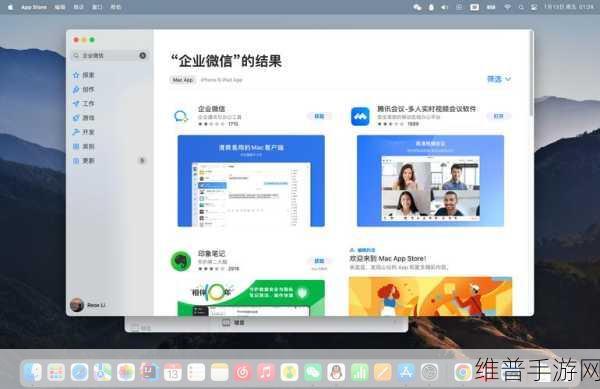
Task: Open Calendar from the Dock
Action: [x=173, y=372]
